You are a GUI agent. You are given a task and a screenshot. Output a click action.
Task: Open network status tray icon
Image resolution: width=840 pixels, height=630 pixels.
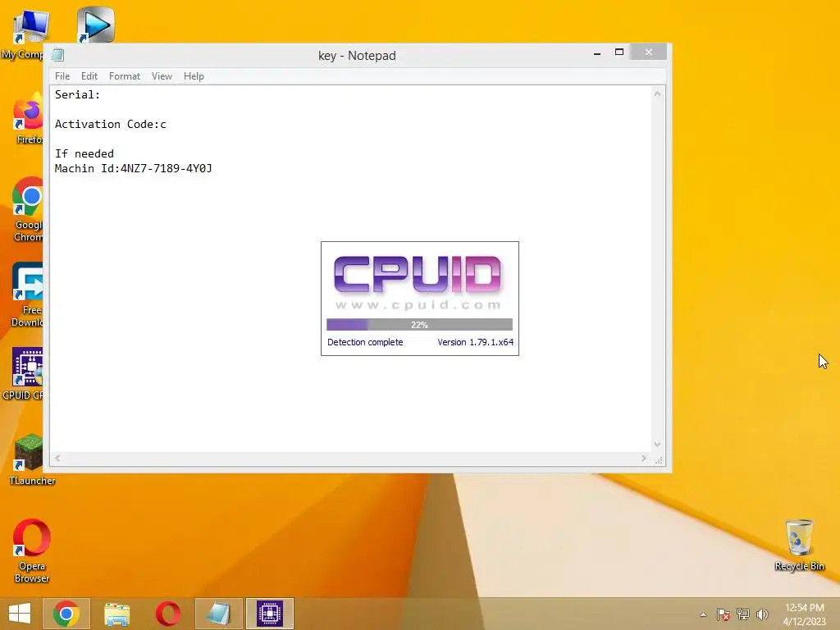[x=743, y=614]
